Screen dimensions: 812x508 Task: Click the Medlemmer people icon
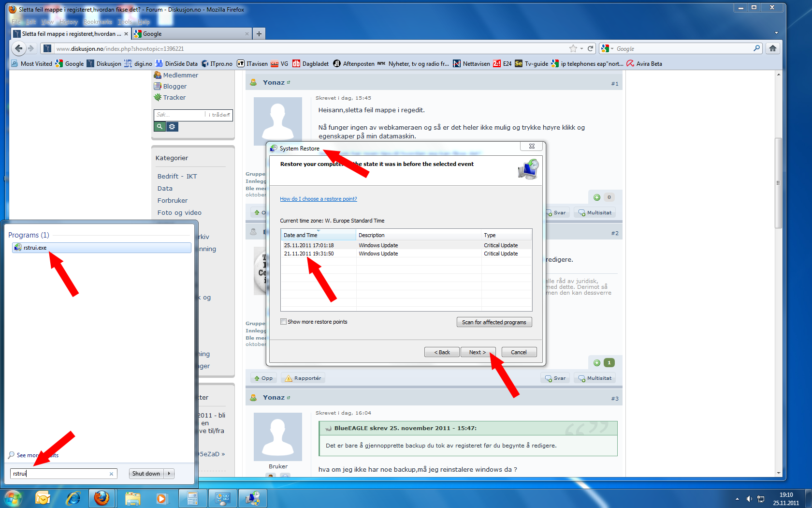click(158, 75)
